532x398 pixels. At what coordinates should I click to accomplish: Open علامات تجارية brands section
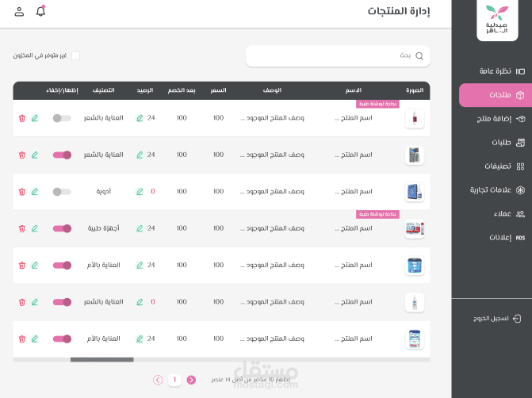496,190
